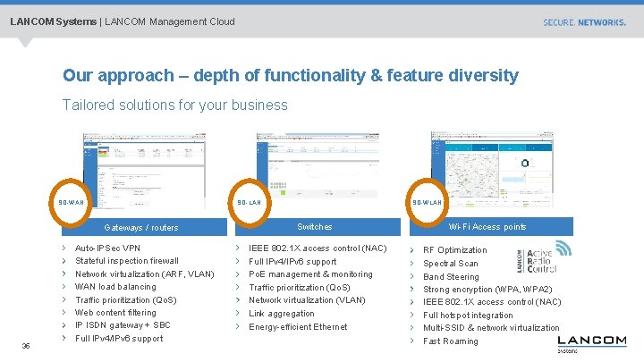The width and height of the screenshot is (644, 362).
Task: Click Wi-Fi 'IEEE 802.1X access control (NAC)' bullet
Action: tap(492, 302)
